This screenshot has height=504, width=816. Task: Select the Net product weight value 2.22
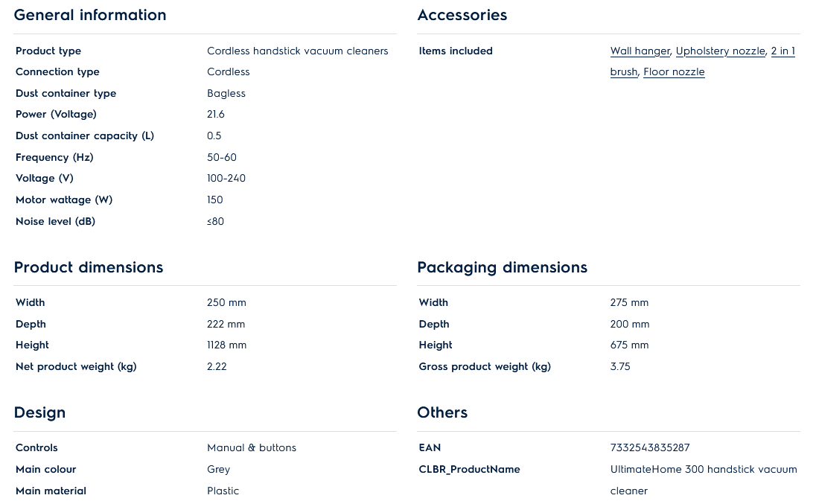pos(217,367)
